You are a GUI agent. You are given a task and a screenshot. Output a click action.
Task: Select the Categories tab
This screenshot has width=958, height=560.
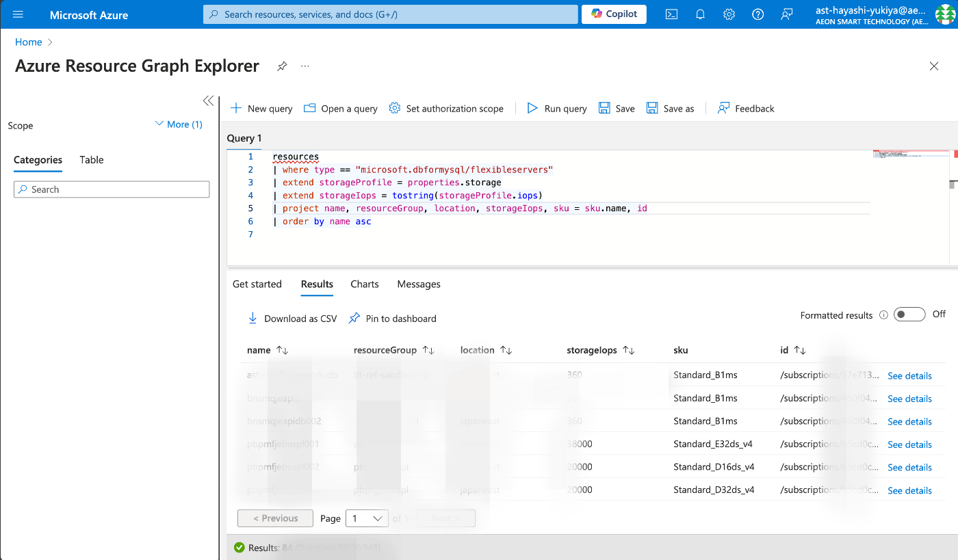tap(38, 160)
